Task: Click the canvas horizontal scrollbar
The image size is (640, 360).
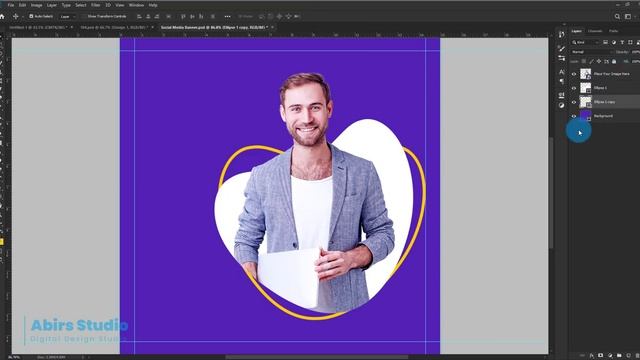Action: (x=316, y=357)
